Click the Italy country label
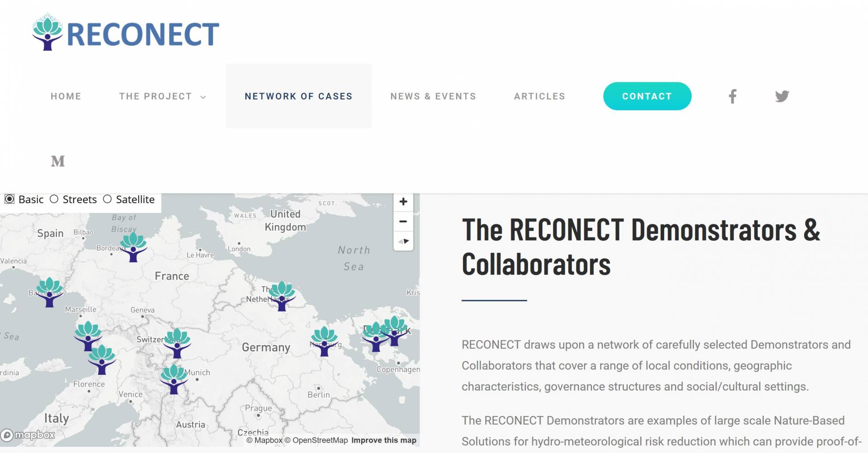 tap(57, 419)
